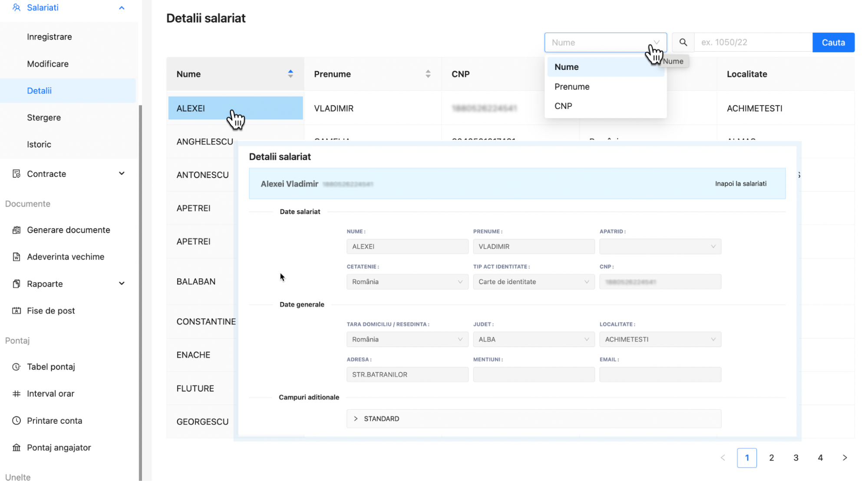Go to page 3
The width and height of the screenshot is (868, 481).
point(796,458)
